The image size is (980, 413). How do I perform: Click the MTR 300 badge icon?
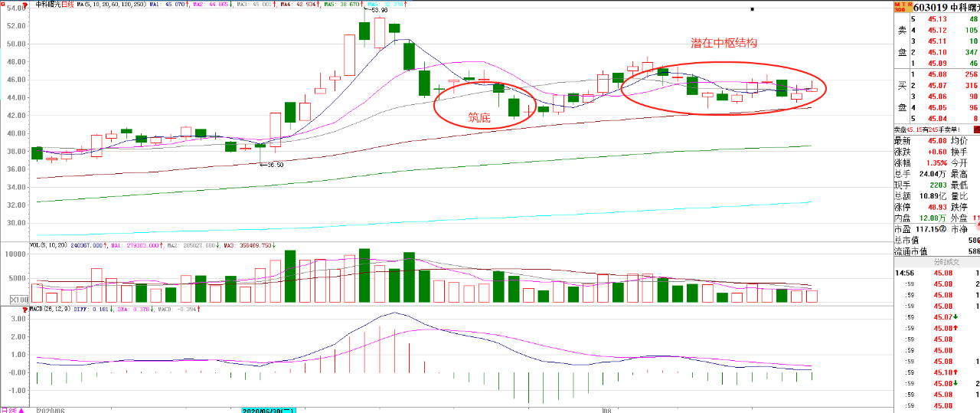point(903,6)
